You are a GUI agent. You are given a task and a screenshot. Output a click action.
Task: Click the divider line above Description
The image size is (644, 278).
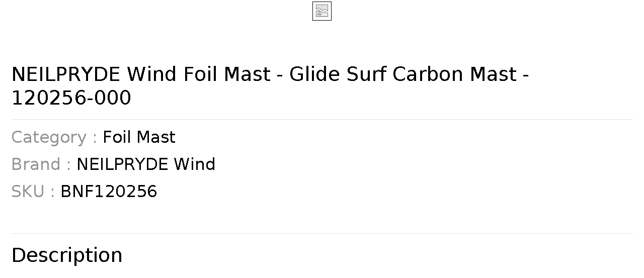(322, 233)
